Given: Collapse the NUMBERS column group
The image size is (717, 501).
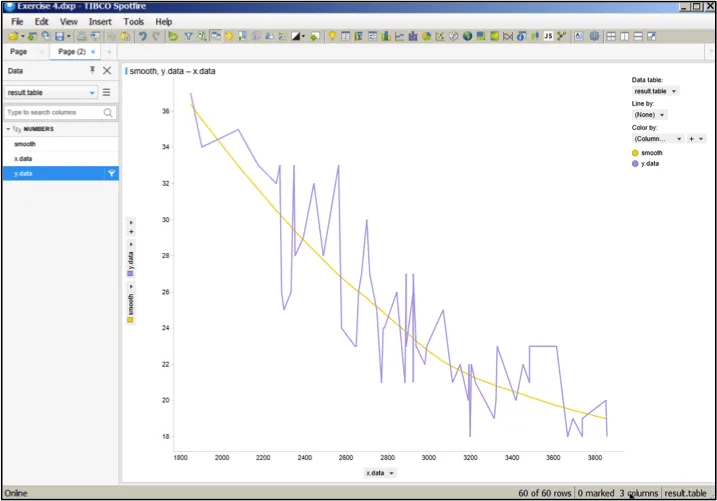Looking at the screenshot, I should (x=8, y=129).
